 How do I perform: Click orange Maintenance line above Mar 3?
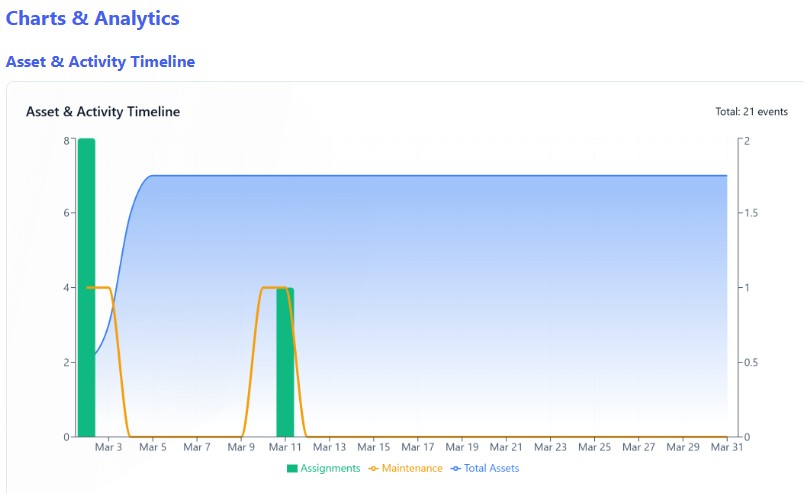click(108, 289)
